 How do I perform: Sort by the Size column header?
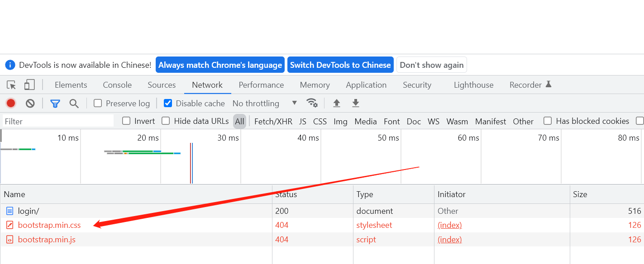607,194
